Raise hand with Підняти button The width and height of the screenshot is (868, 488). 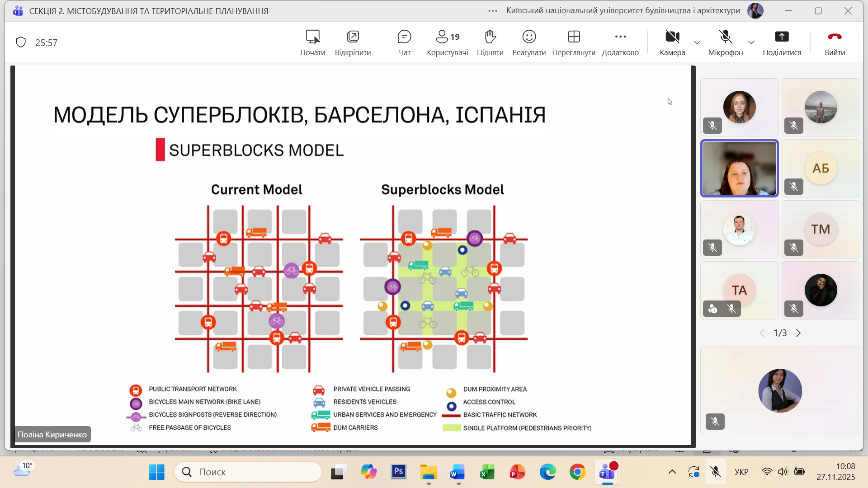pos(490,42)
